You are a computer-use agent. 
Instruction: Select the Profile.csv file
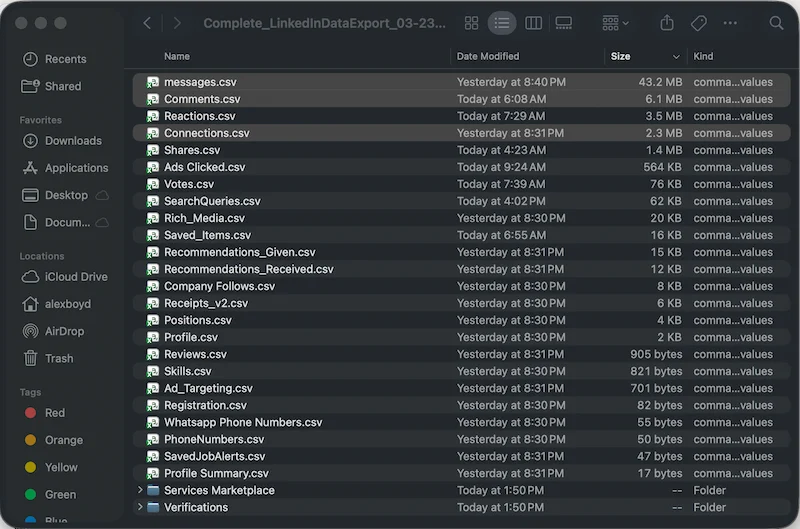point(462,337)
